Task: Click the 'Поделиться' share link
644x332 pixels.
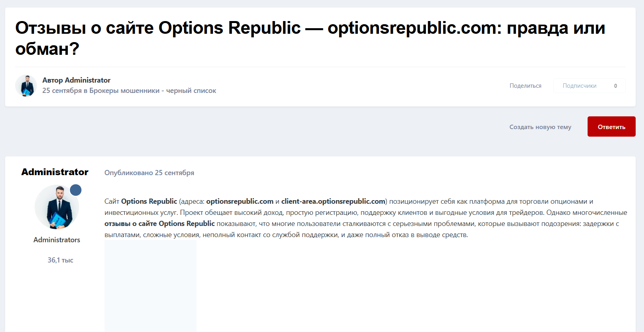Action: click(x=525, y=85)
